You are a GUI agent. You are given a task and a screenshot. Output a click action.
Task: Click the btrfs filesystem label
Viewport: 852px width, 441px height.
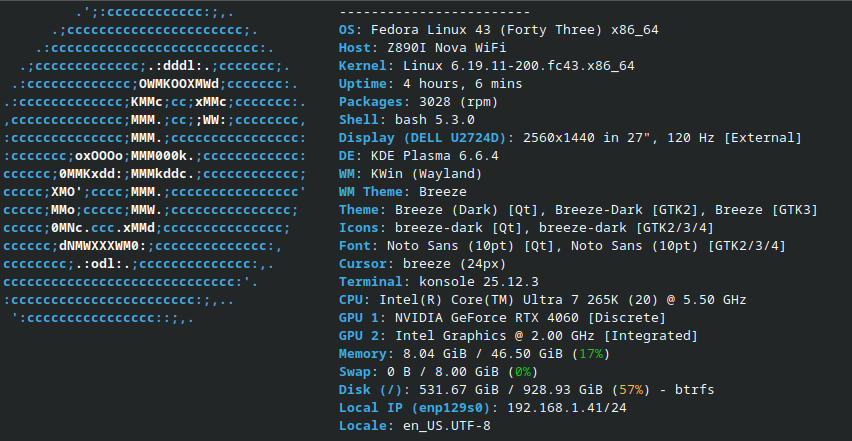pos(694,389)
